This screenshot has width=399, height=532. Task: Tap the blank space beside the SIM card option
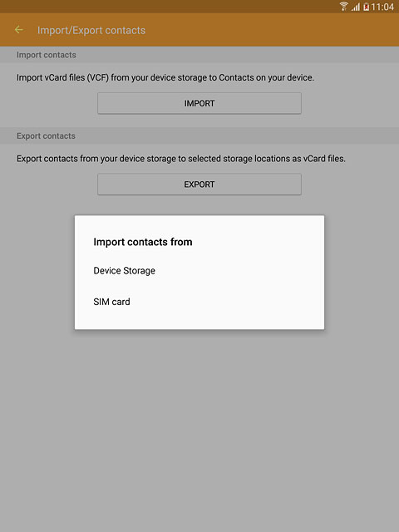click(x=225, y=302)
